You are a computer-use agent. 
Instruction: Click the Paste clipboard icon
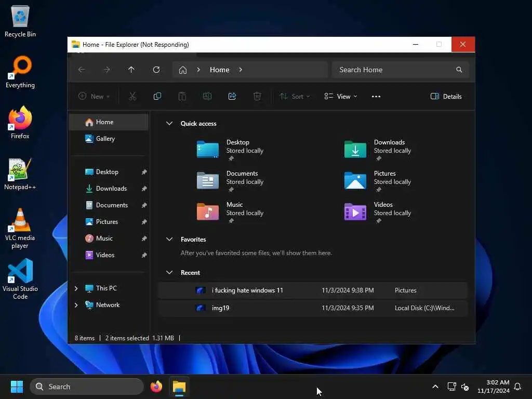182,96
